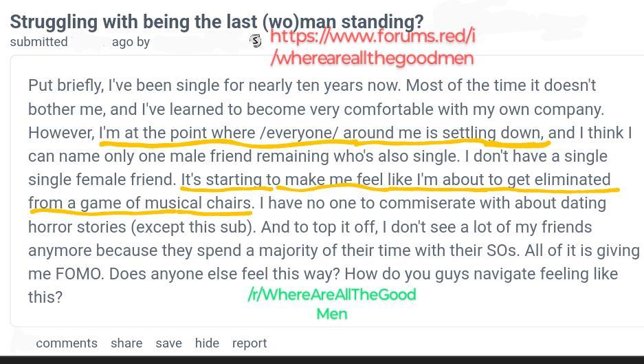This screenshot has width=644, height=364.
Task: Open the comments link
Action: click(67, 343)
